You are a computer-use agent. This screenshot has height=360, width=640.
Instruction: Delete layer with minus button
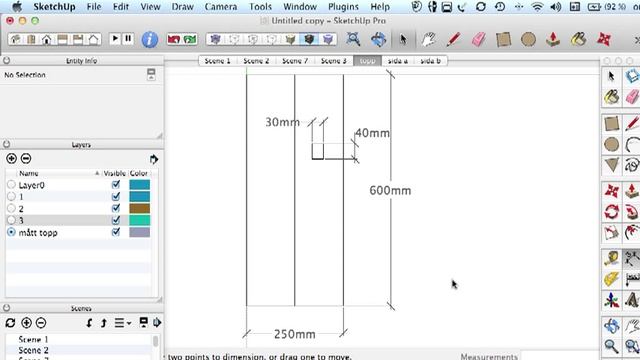(26, 158)
